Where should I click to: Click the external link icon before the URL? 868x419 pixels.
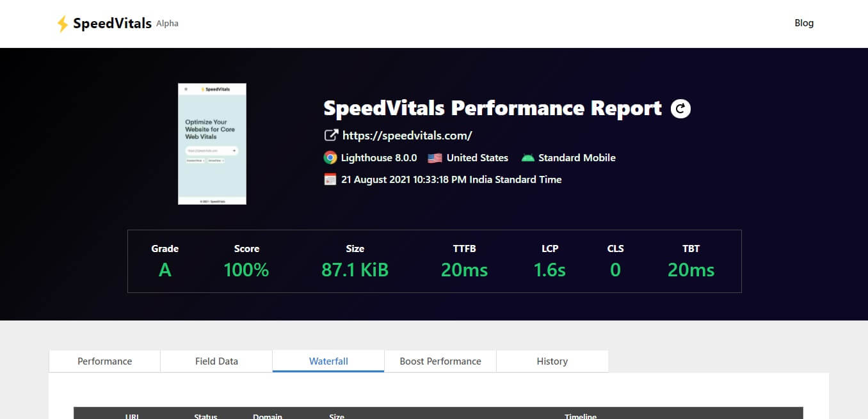click(x=331, y=135)
